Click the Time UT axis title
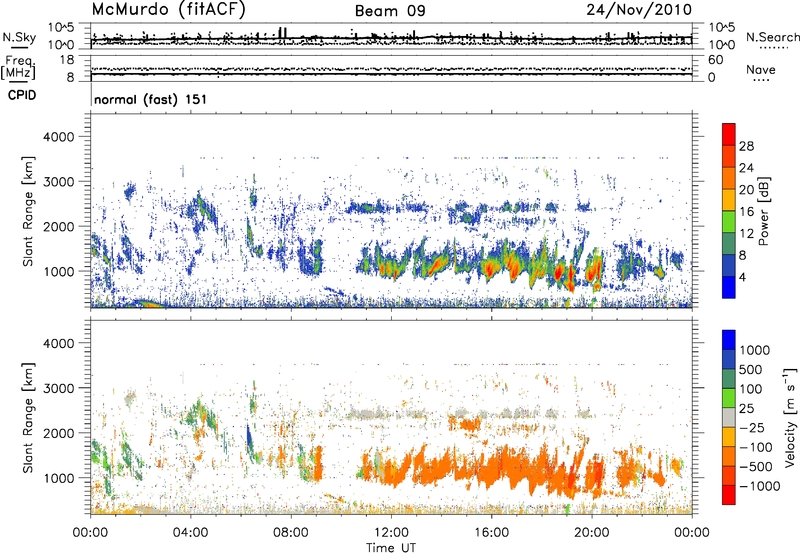The height and width of the screenshot is (554, 800). [x=391, y=548]
